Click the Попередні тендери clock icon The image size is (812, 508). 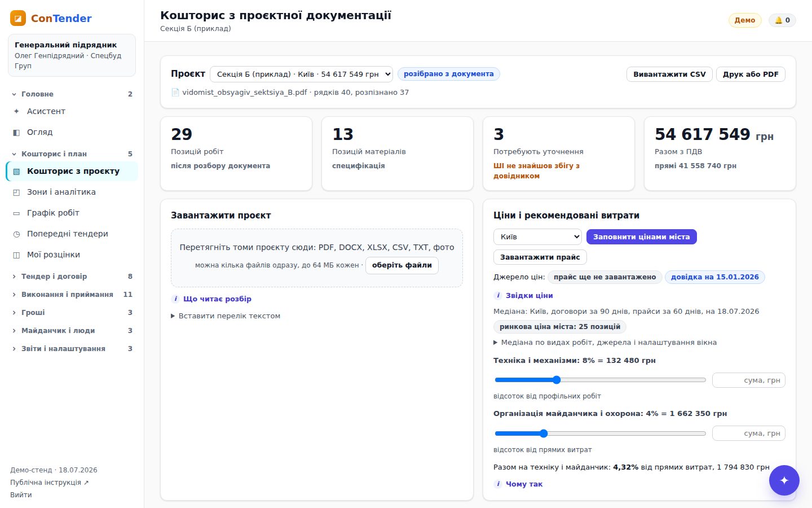(x=16, y=234)
